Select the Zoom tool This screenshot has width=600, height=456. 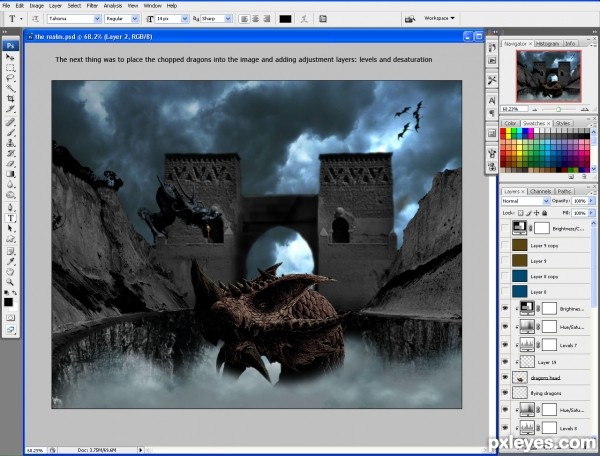10,282
